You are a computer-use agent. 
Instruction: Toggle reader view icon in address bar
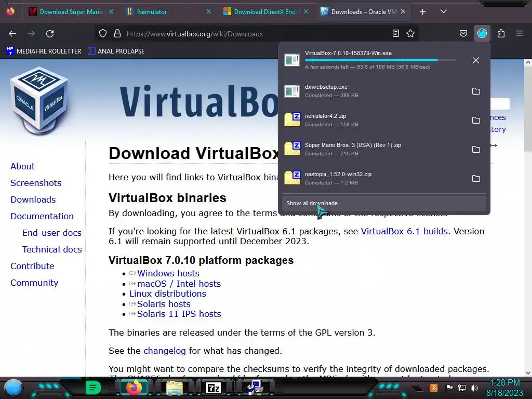395,33
